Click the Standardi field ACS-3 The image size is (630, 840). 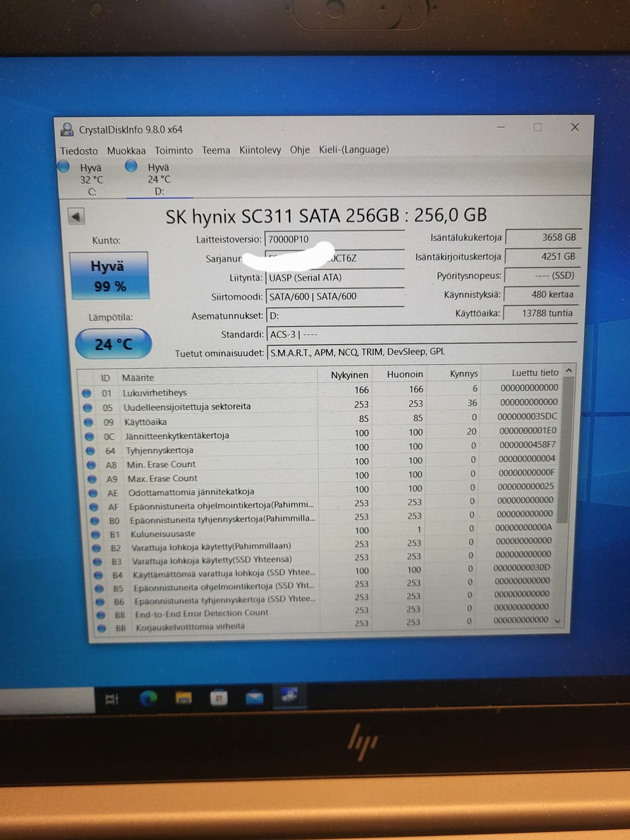[421, 334]
